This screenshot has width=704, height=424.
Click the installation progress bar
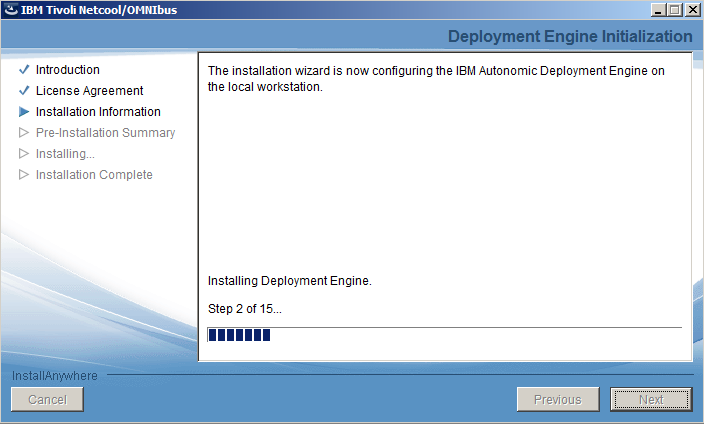(x=444, y=335)
